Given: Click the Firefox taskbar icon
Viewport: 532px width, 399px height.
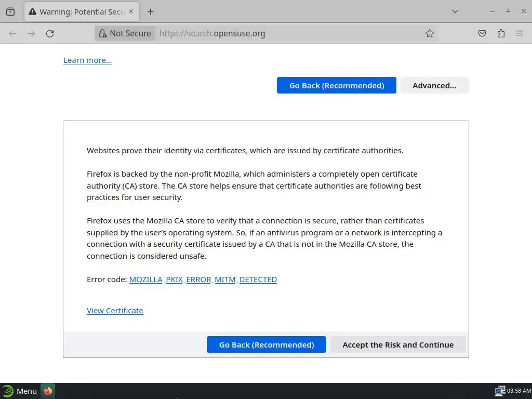Looking at the screenshot, I should pos(48,391).
